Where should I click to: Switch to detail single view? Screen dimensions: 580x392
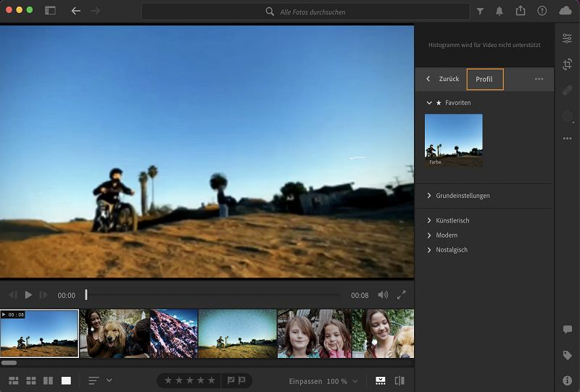pos(66,380)
